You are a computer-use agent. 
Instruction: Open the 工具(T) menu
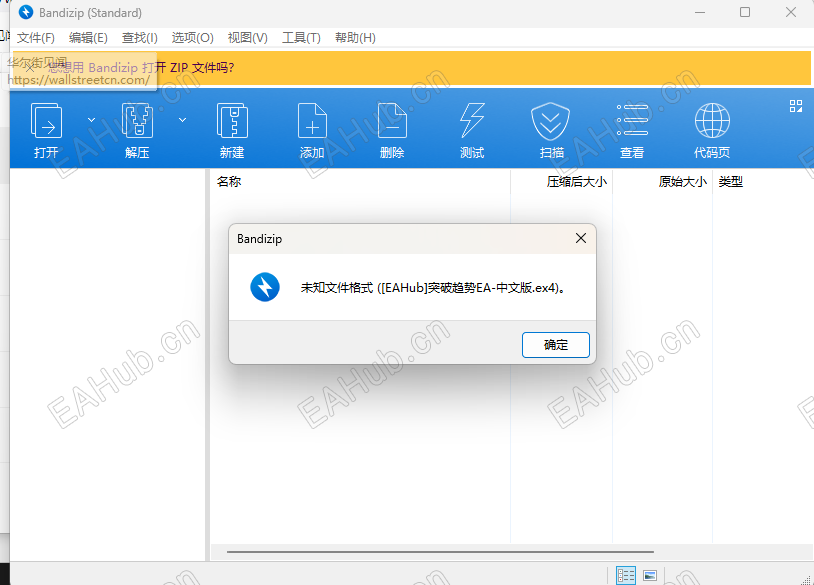[x=301, y=38]
